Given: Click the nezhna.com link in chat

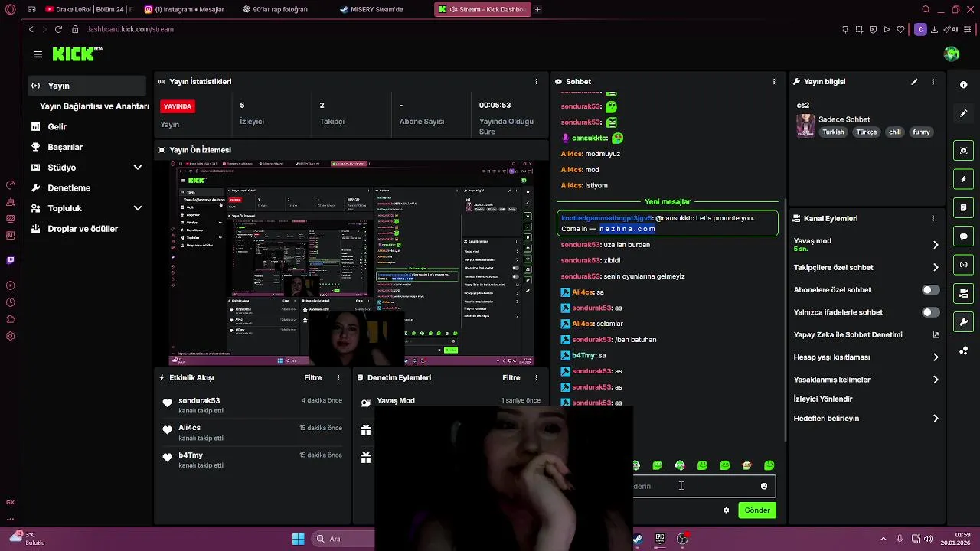Looking at the screenshot, I should pos(627,229).
